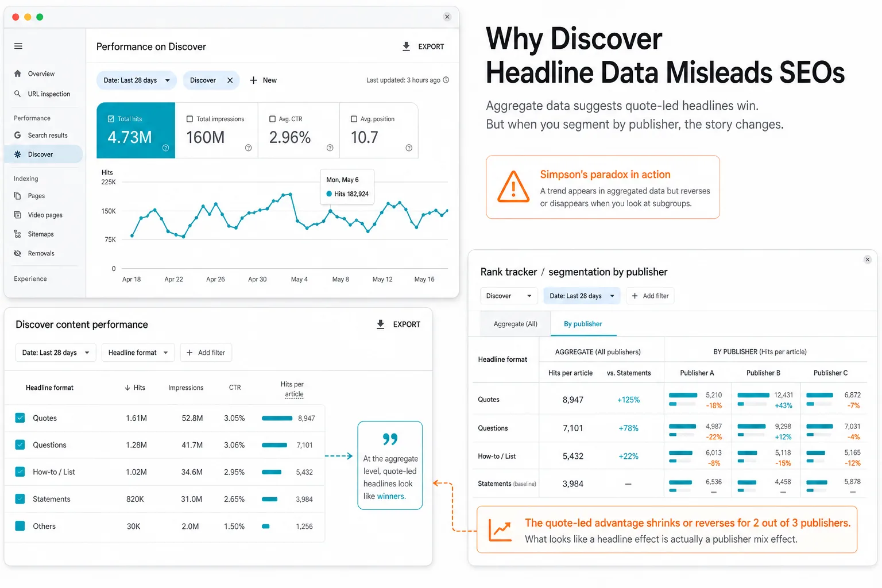Click Quotes +125% vs. Statements value
882x588 pixels.
(628, 400)
